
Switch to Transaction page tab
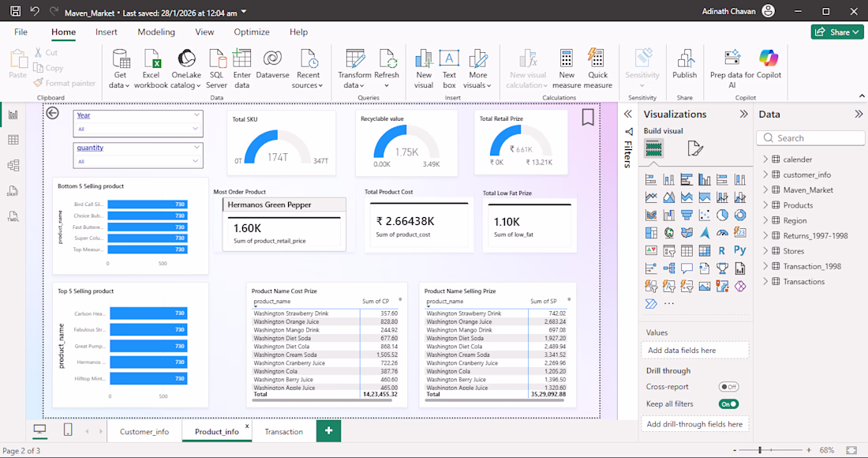pos(283,431)
